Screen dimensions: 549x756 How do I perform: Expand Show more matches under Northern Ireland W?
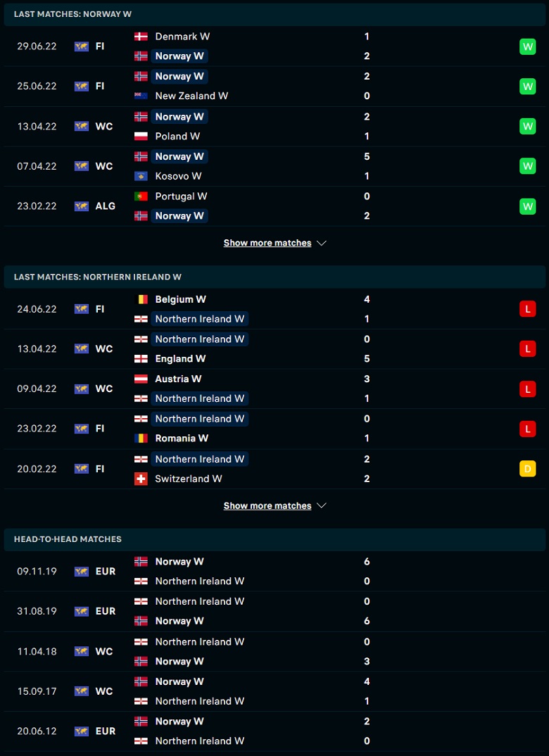point(274,506)
